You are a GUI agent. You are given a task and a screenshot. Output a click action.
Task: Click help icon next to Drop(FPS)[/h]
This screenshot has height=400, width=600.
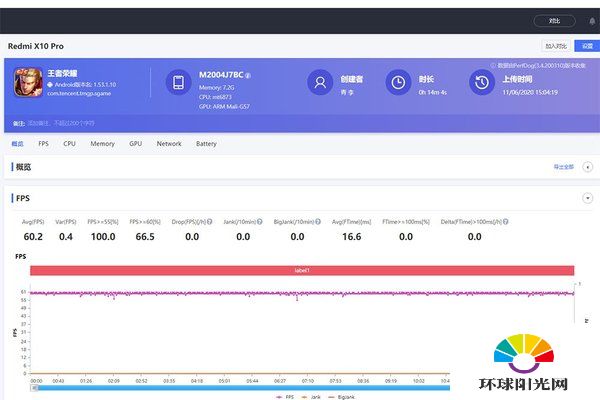click(210, 222)
